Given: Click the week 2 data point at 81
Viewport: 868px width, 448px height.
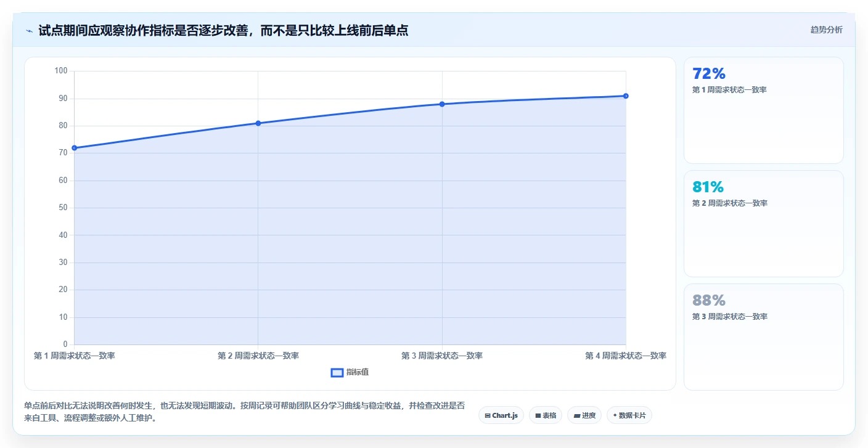Looking at the screenshot, I should tap(258, 123).
